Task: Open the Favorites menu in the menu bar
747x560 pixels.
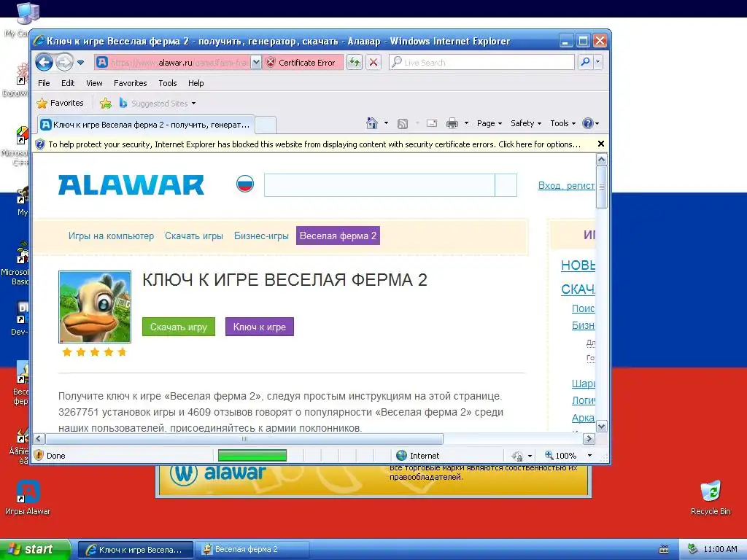Action: point(130,83)
